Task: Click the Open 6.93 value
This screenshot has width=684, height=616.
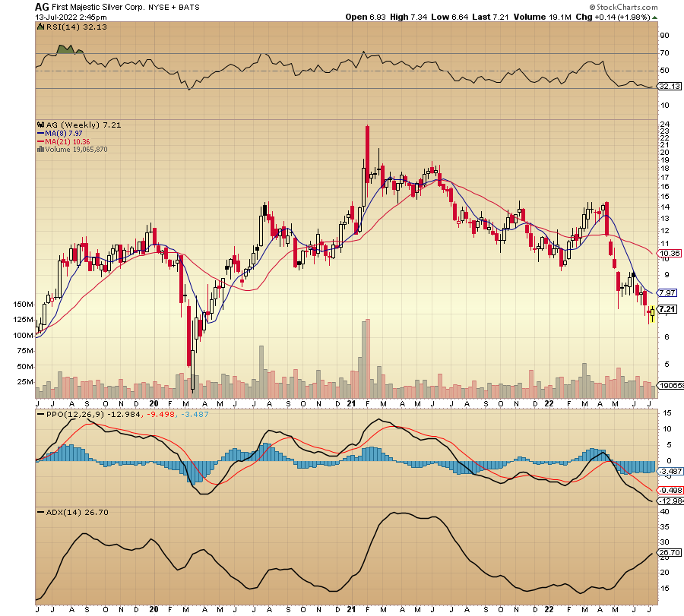Action: (x=366, y=17)
